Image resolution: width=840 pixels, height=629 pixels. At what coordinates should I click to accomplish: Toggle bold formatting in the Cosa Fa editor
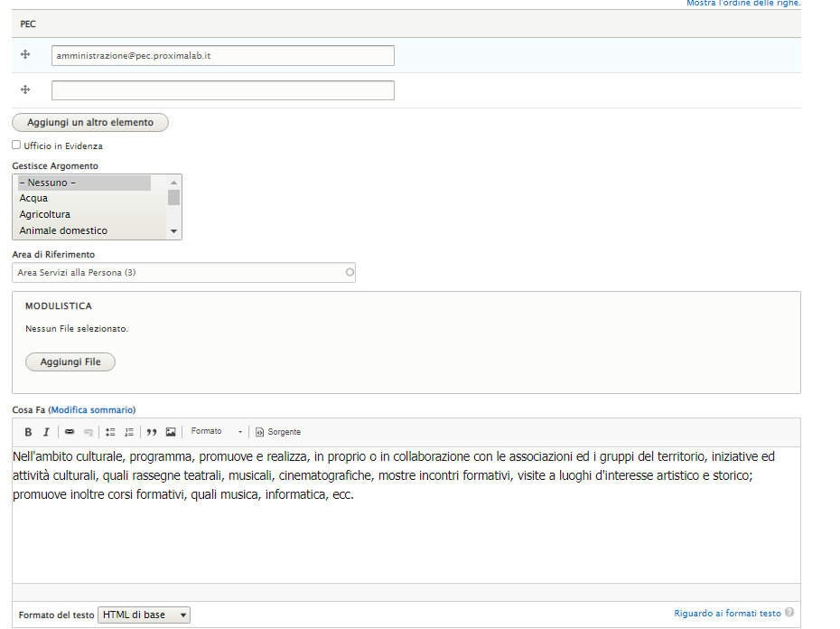pos(28,432)
